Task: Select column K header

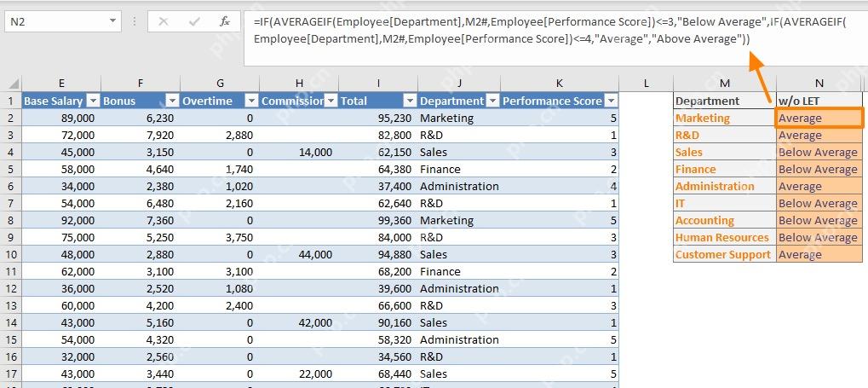Action: coord(559,84)
